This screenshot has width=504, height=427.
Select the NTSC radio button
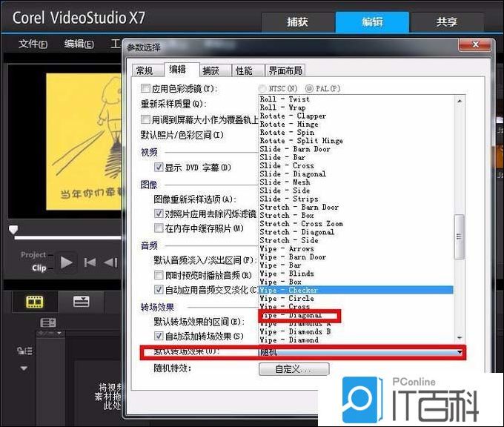point(262,88)
